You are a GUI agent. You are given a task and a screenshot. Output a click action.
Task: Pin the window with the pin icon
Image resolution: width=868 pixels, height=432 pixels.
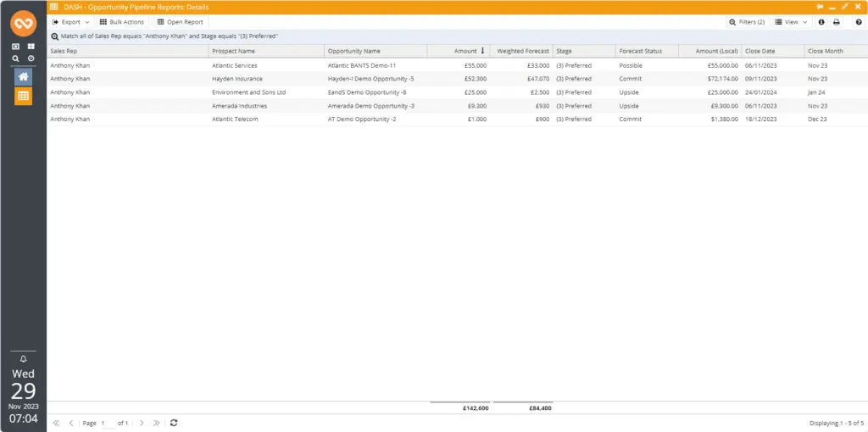tap(820, 7)
